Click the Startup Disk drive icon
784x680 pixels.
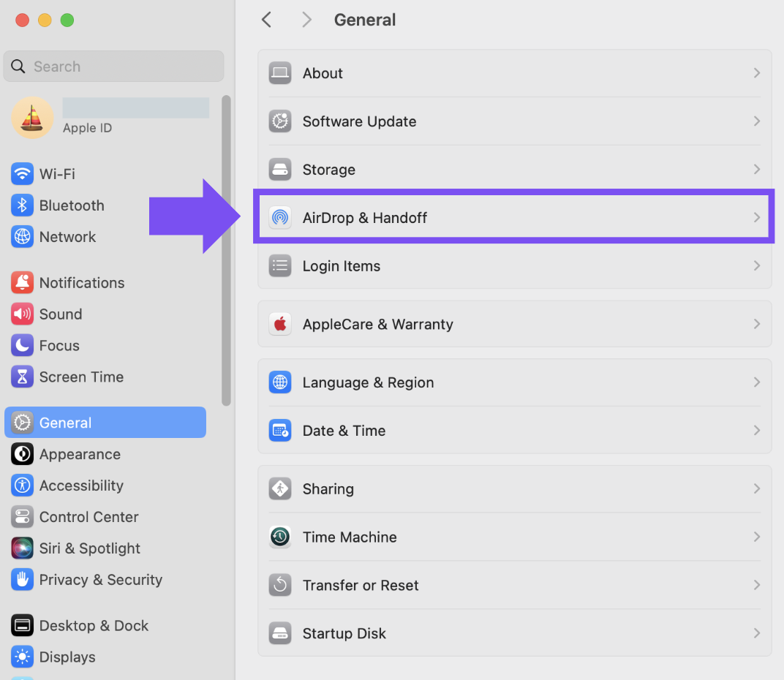point(280,633)
